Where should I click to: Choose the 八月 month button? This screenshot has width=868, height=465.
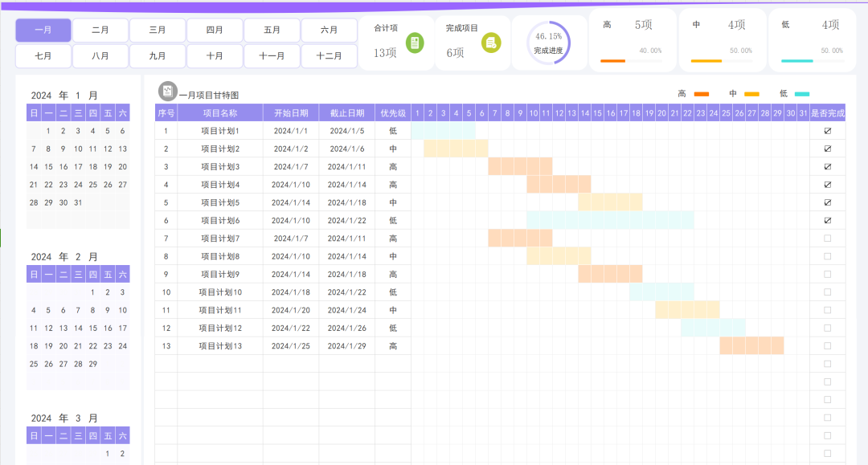click(100, 56)
